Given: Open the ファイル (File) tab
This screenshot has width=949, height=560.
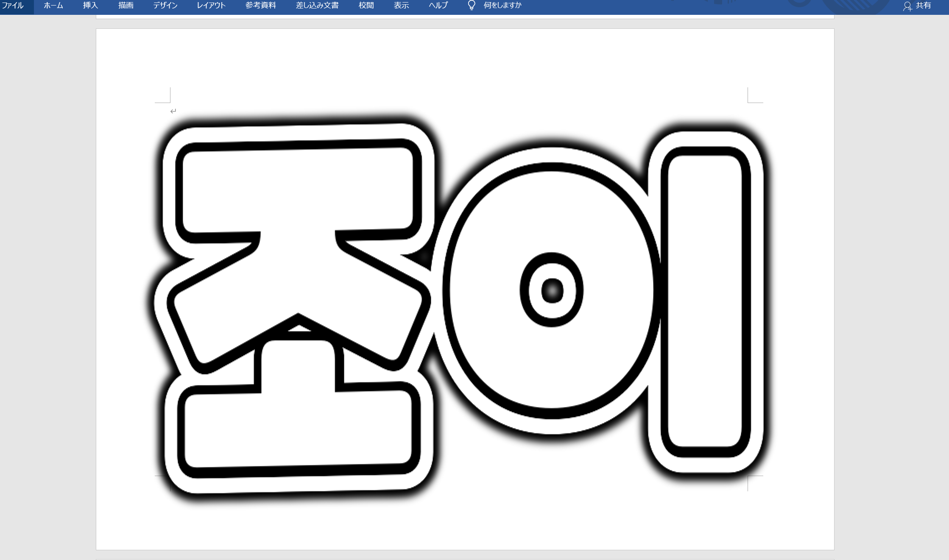Looking at the screenshot, I should [13, 6].
